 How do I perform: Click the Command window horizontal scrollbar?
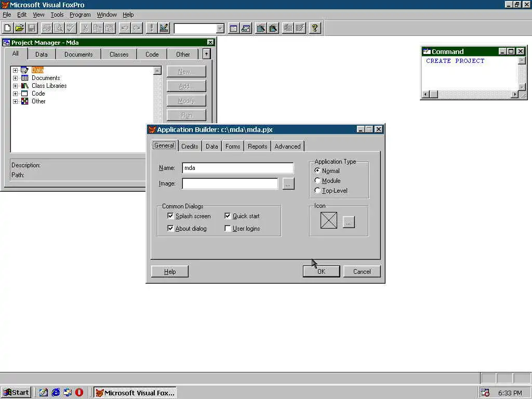tap(470, 95)
